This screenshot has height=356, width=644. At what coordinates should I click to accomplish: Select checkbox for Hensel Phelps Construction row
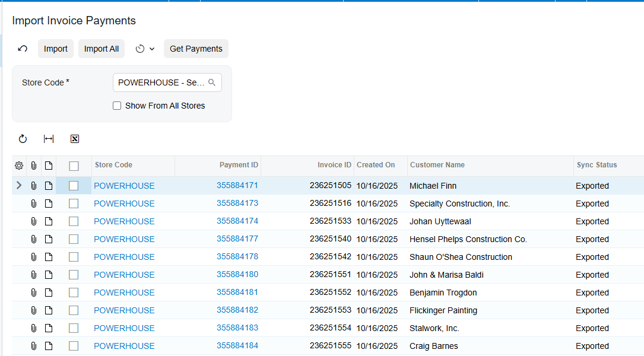pyautogui.click(x=74, y=239)
